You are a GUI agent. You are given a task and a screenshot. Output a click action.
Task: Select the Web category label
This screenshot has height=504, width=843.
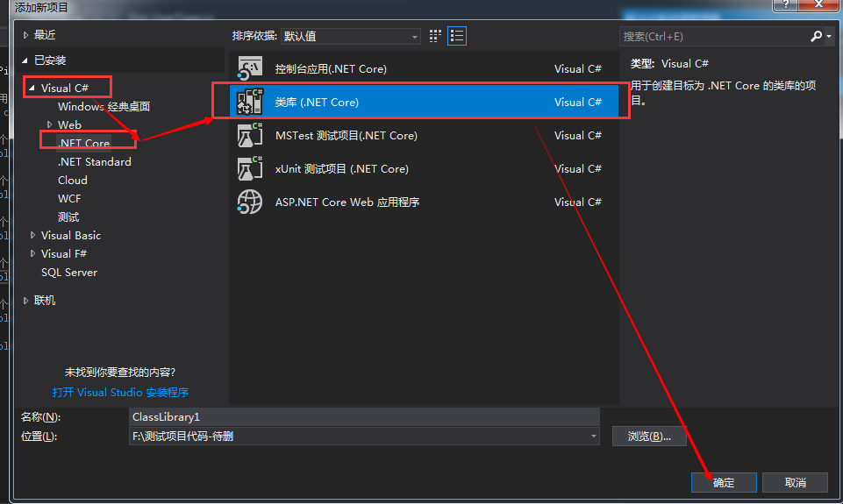coord(69,124)
